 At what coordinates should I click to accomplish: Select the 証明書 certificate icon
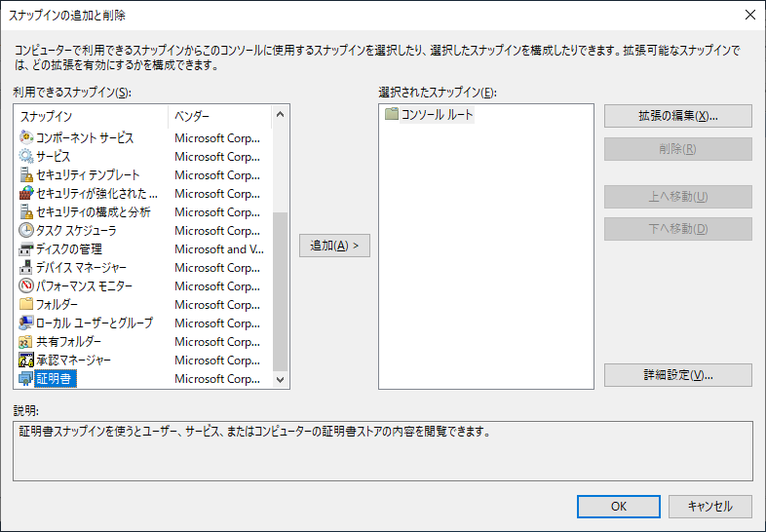[26, 379]
